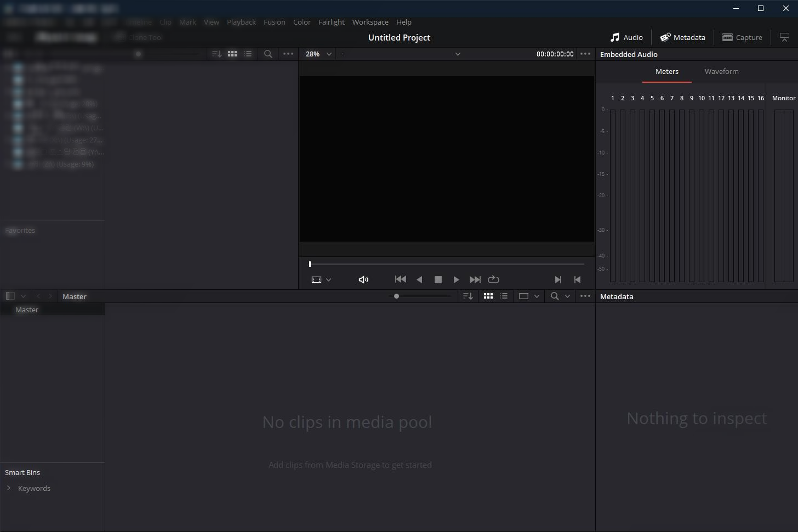798x532 pixels.
Task: Toggle thumbnail view for Media Storage
Action: [232, 54]
